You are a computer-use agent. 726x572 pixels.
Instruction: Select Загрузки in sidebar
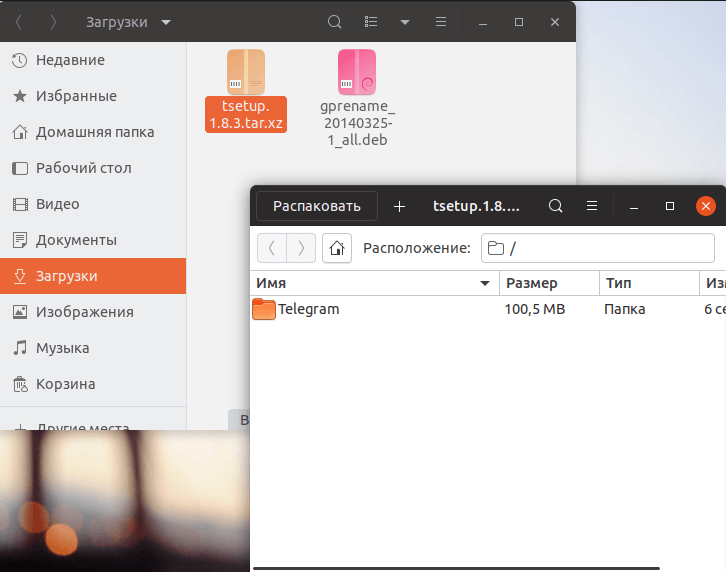click(93, 276)
